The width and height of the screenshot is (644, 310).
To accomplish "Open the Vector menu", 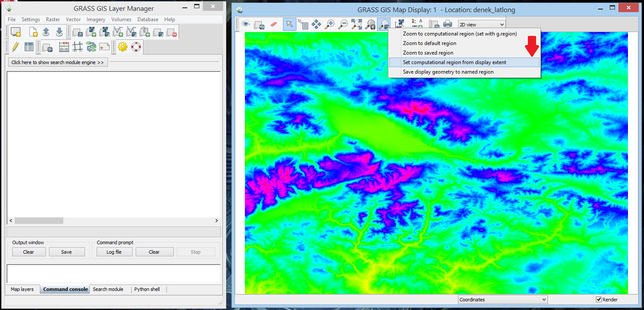I will (x=73, y=19).
